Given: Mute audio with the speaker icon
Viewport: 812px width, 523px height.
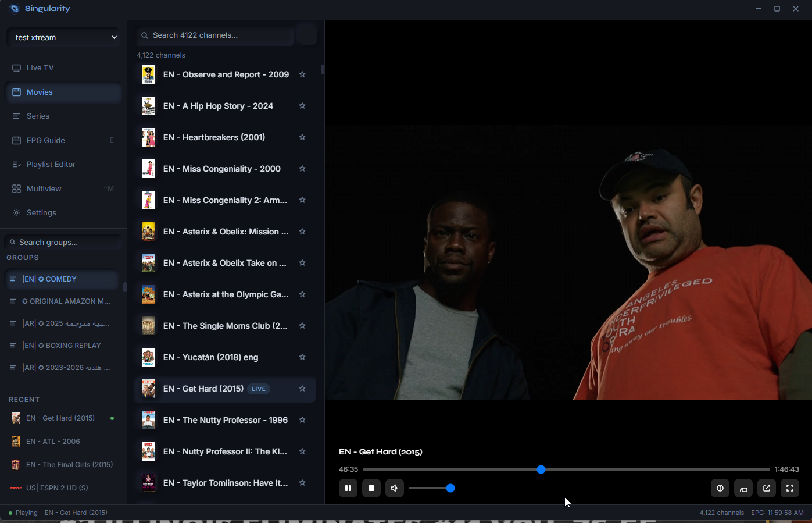Looking at the screenshot, I should tap(394, 488).
